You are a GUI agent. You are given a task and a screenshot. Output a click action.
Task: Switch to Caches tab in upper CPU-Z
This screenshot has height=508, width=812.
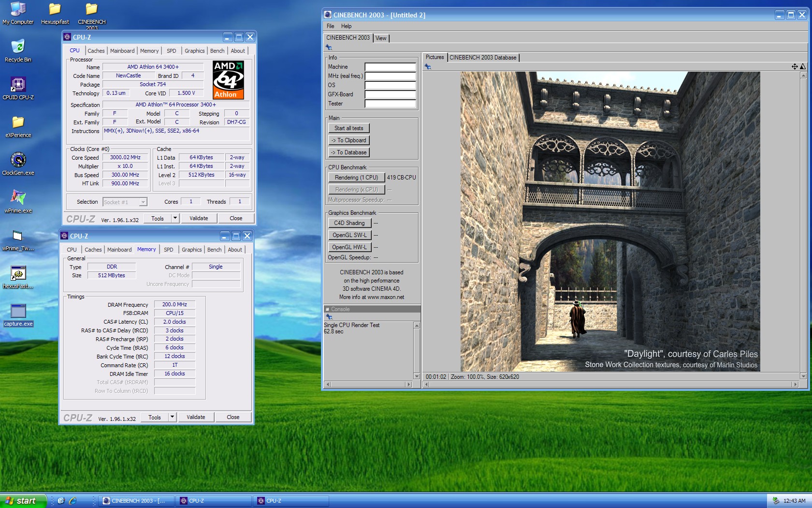(96, 51)
